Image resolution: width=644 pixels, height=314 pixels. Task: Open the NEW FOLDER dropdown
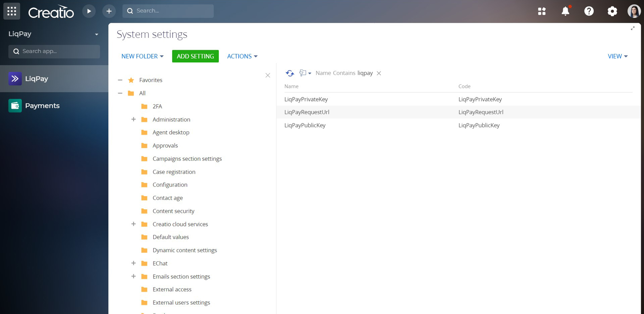pyautogui.click(x=142, y=56)
